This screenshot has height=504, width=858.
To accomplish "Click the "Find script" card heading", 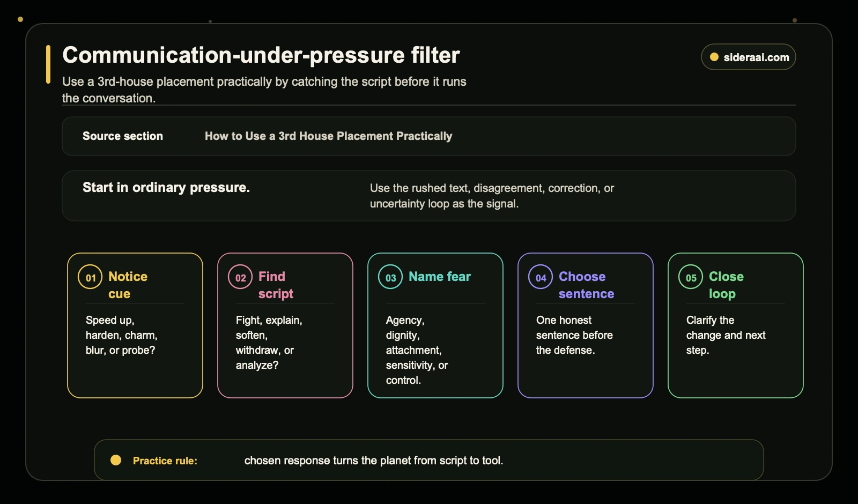I will coord(276,285).
